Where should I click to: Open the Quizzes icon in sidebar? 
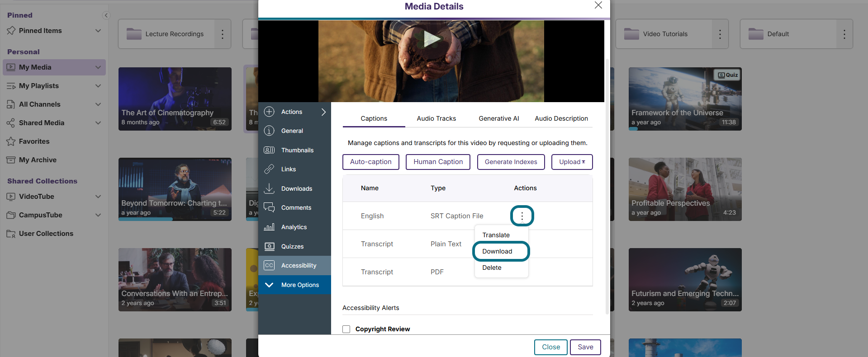coord(269,246)
